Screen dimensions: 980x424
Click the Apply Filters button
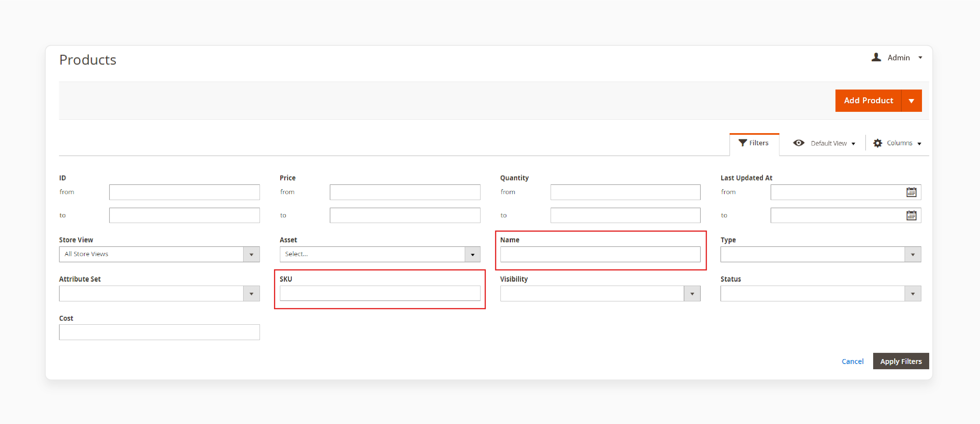[x=901, y=361]
